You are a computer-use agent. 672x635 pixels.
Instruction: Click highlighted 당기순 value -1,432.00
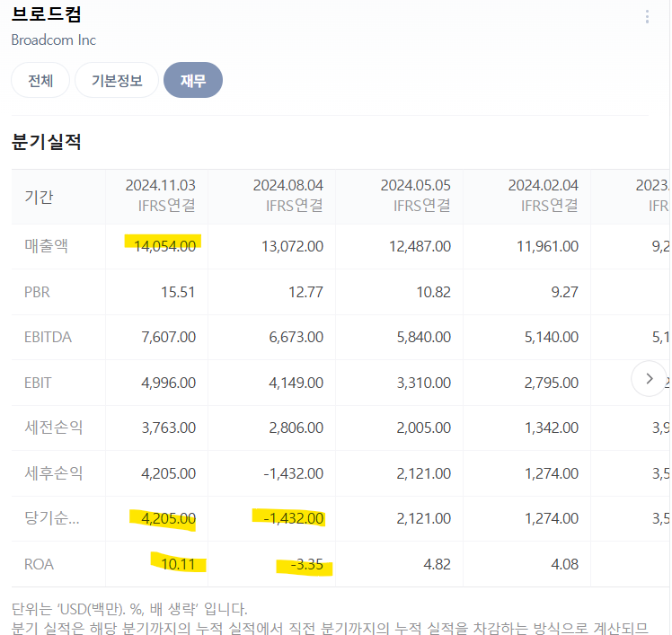[294, 518]
